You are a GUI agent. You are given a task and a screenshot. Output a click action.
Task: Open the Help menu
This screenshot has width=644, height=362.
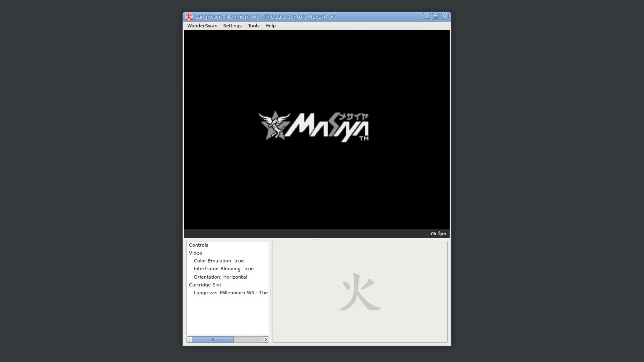point(270,26)
